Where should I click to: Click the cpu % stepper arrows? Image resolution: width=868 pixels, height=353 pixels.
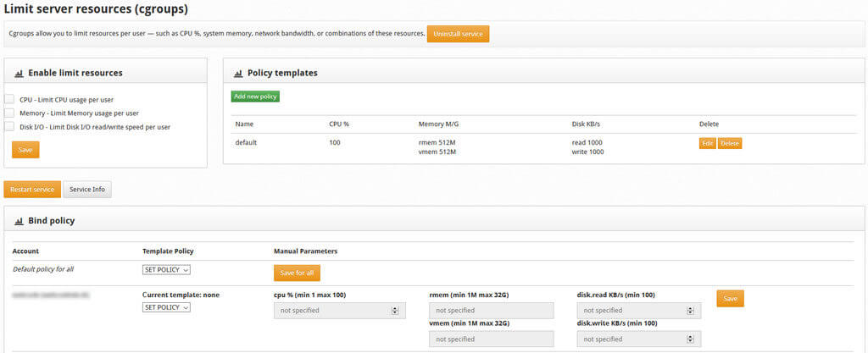(x=395, y=311)
